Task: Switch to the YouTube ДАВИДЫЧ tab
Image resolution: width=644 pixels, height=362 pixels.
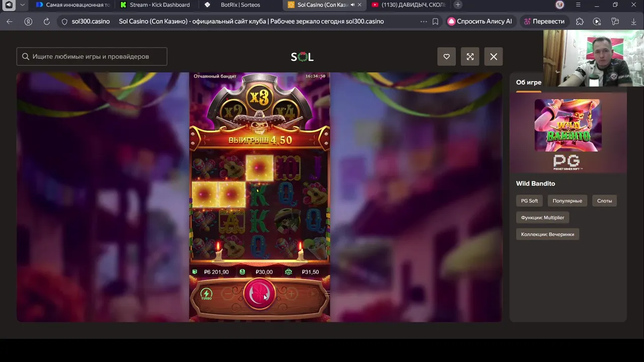Action: tap(408, 5)
